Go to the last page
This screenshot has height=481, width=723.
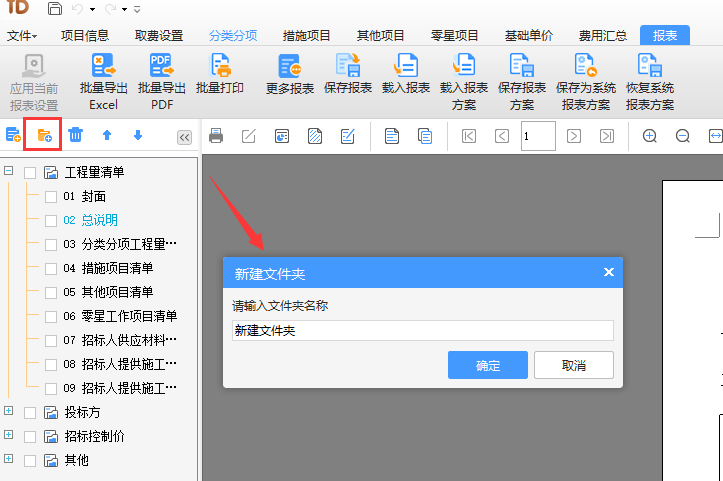(x=607, y=136)
